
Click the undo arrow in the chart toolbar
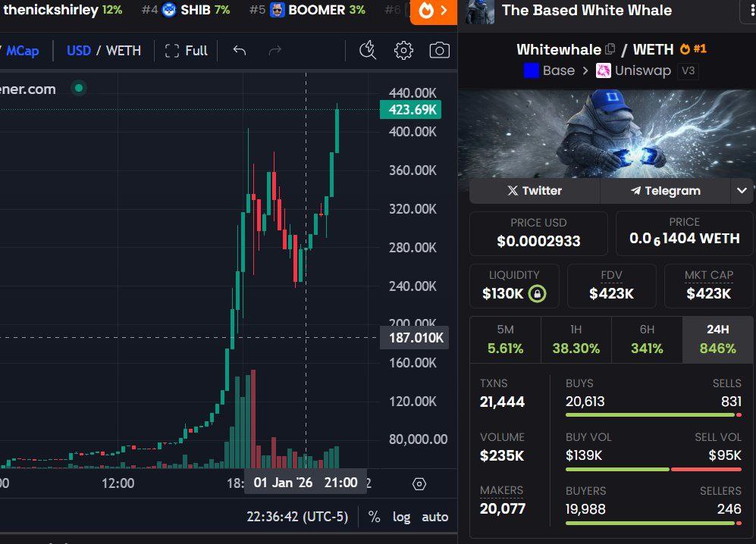(x=239, y=51)
